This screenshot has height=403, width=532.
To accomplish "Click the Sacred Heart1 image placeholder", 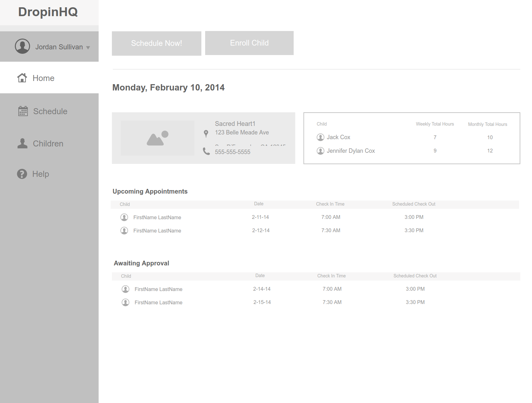I will pyautogui.click(x=157, y=138).
